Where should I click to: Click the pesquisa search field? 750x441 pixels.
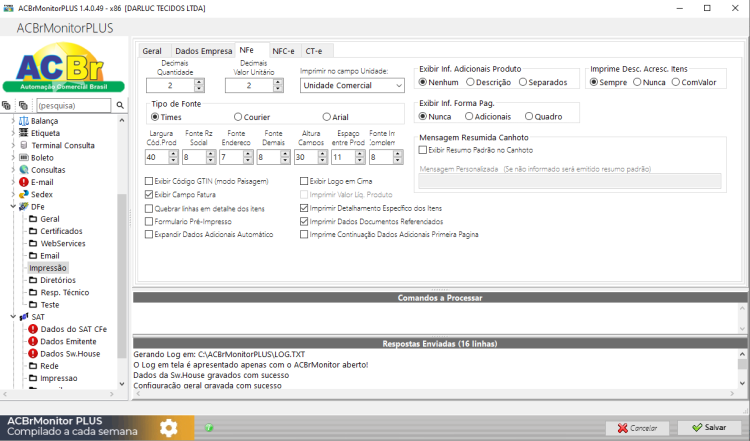(74, 105)
